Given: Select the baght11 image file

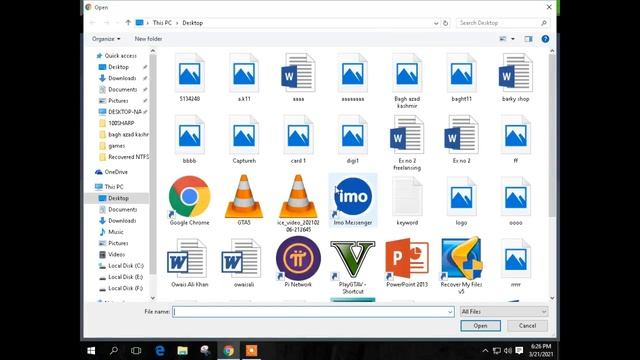Looking at the screenshot, I should [461, 78].
